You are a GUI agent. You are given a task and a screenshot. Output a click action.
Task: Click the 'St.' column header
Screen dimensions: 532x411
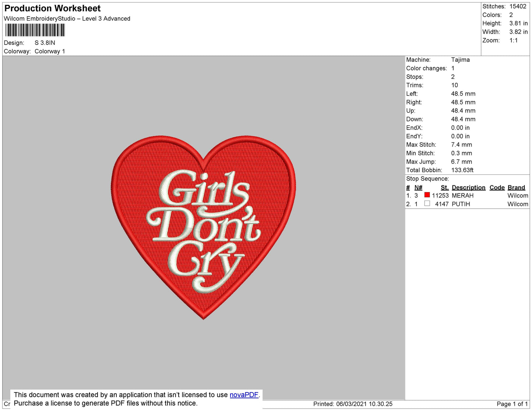click(445, 188)
